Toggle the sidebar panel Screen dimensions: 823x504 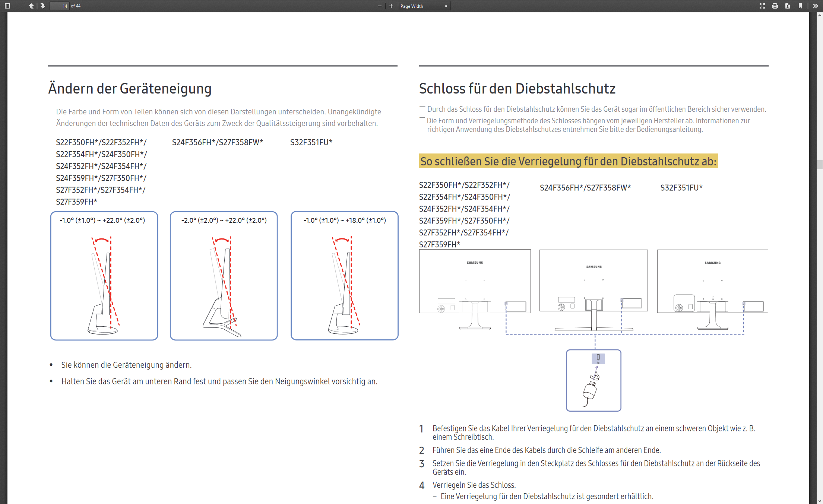[x=7, y=6]
